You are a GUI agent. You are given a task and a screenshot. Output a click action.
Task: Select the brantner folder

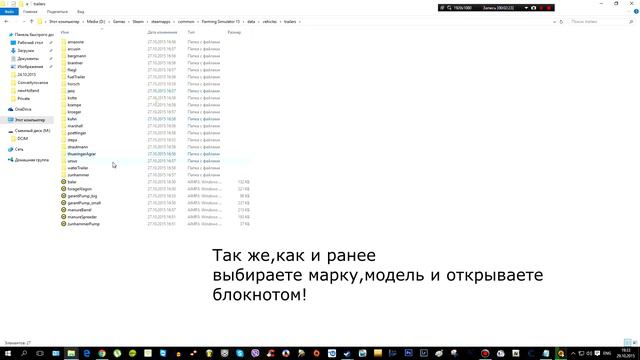(x=75, y=63)
